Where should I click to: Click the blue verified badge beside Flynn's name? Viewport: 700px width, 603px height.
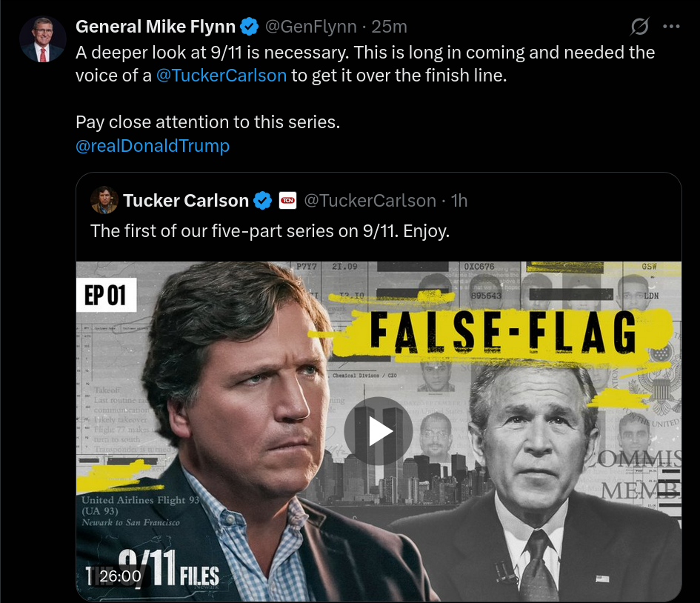point(250,27)
